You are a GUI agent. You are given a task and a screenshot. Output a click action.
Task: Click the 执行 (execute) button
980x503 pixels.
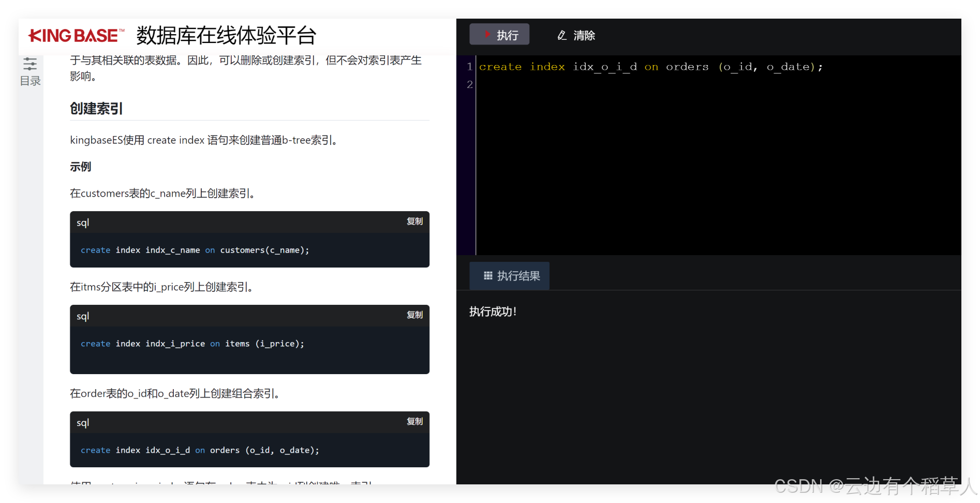point(499,35)
